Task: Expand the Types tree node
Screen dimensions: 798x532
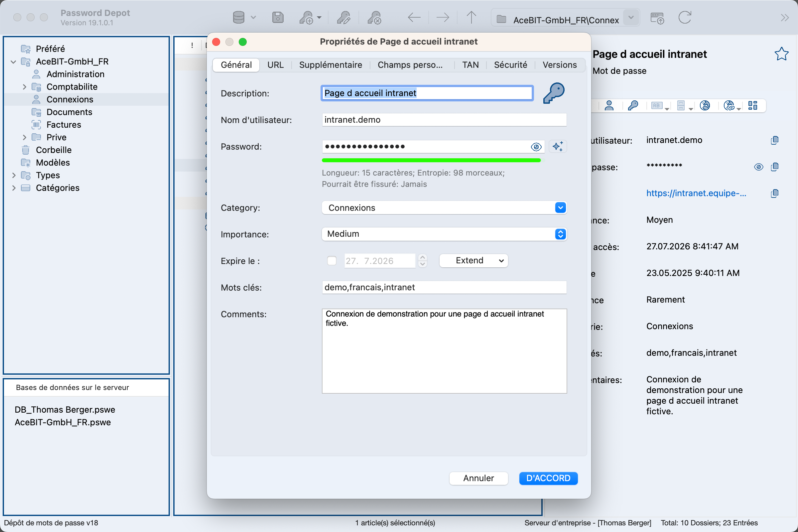Action: [14, 176]
